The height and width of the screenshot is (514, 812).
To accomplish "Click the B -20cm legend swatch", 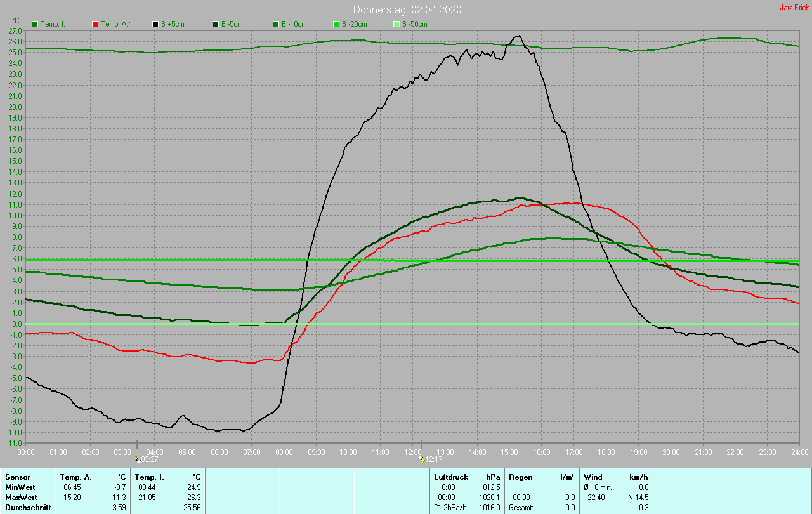I will tap(336, 24).
